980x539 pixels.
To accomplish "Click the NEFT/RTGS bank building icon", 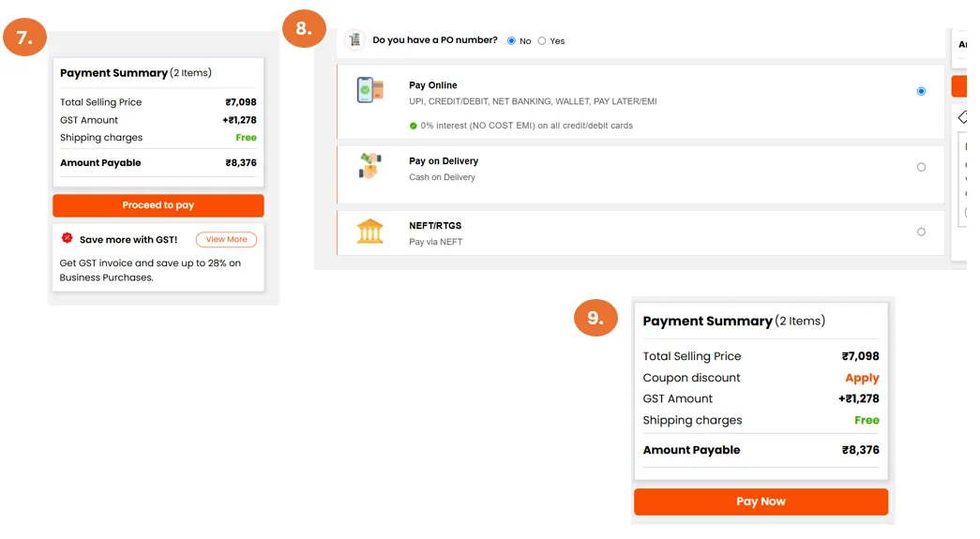I will point(369,231).
